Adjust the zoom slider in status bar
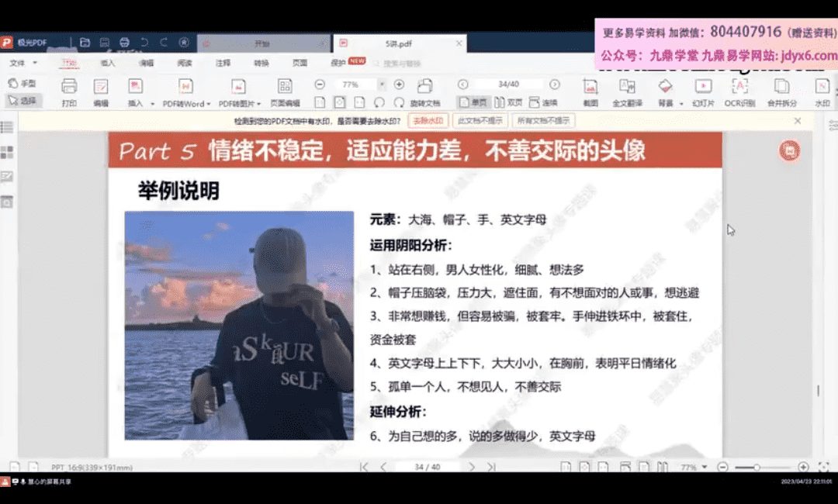The image size is (838, 504). 757,468
